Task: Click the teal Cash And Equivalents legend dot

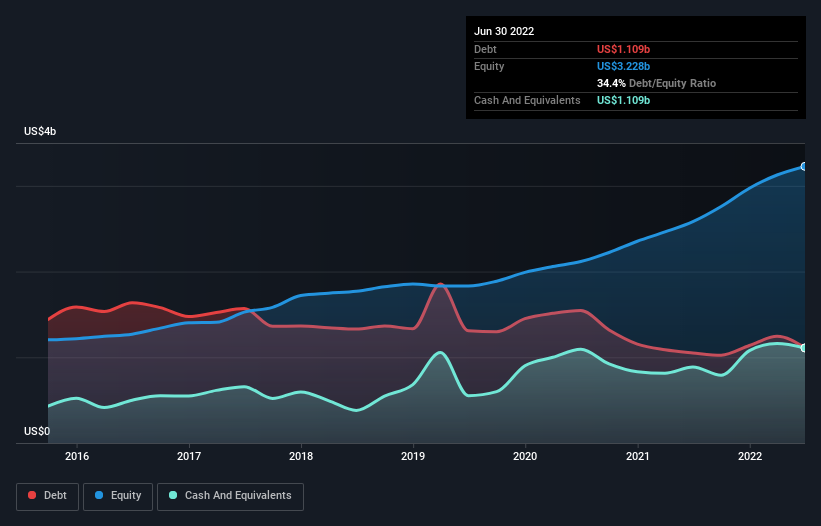Action: tap(173, 495)
